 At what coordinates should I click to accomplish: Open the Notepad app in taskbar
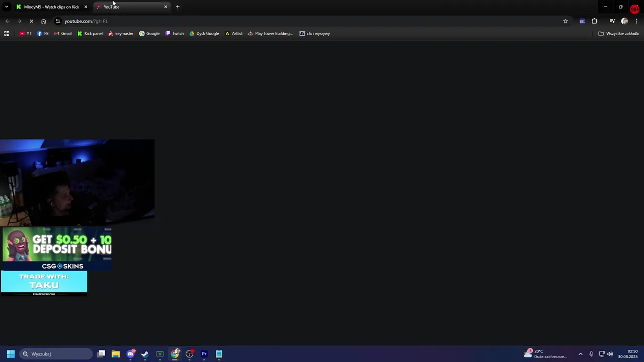click(x=219, y=354)
